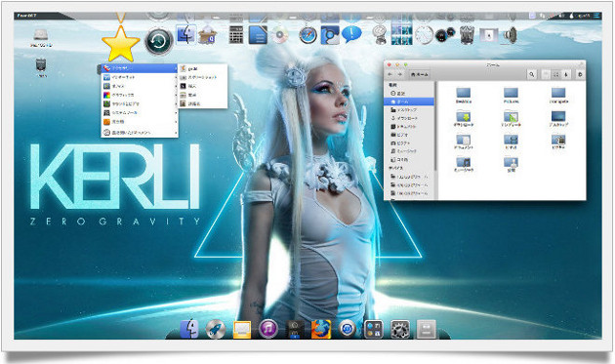Launch the rocket Launchpad icon in bottom dock
The width and height of the screenshot is (615, 364).
[x=216, y=329]
